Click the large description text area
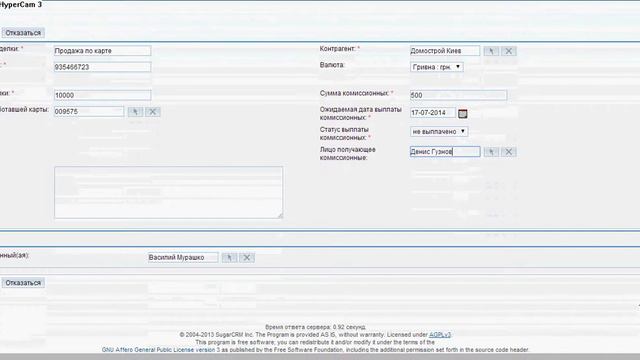The image size is (640, 360). (x=169, y=192)
